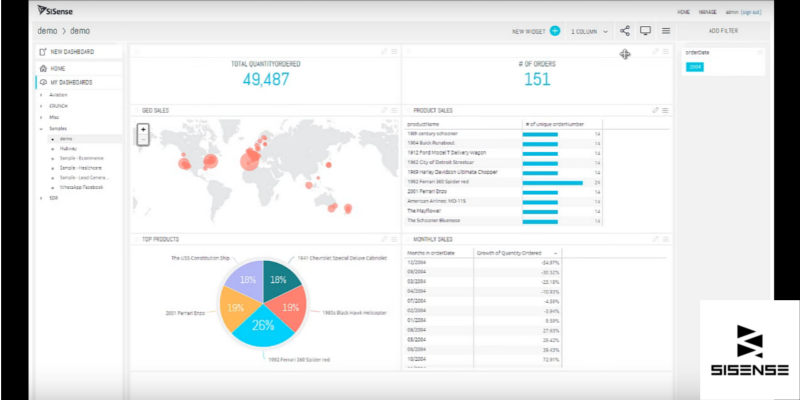Click the pencil icon on Monthly Sales widget
The image size is (800, 400).
656,240
